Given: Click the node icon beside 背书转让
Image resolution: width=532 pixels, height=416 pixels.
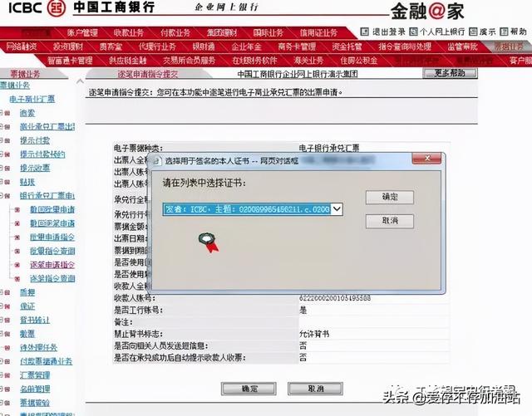Looking at the screenshot, I should coord(7,320).
